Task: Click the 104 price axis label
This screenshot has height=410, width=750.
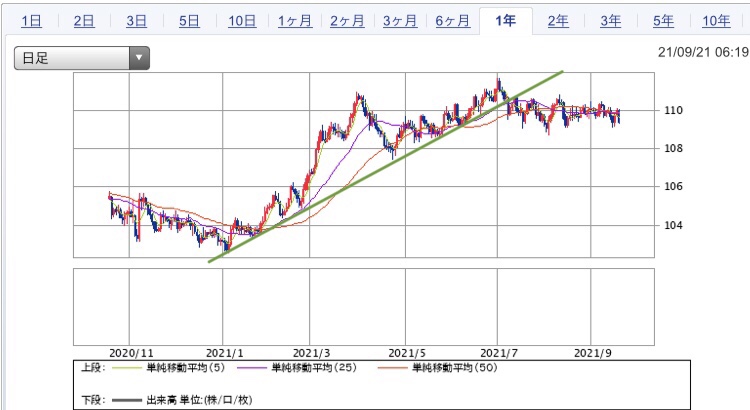Action: tap(673, 225)
